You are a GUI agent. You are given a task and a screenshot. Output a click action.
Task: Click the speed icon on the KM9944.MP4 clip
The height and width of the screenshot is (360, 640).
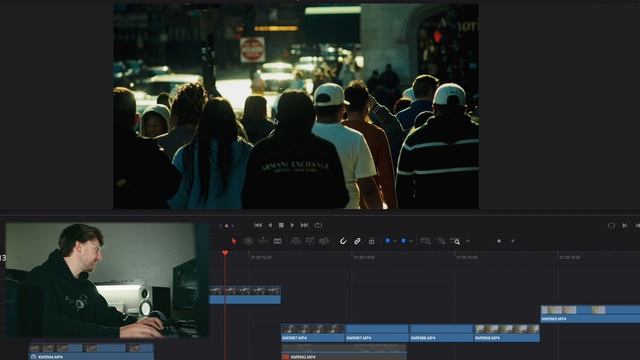click(x=33, y=357)
